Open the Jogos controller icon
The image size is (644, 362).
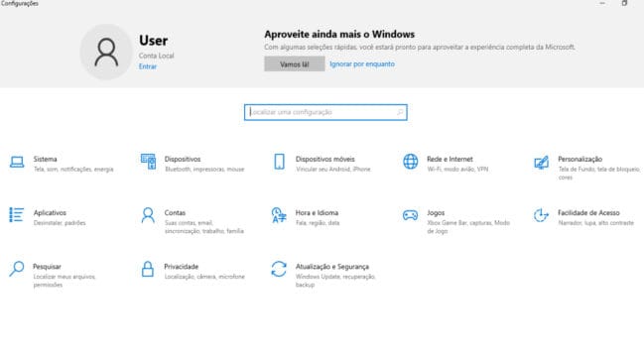click(410, 215)
